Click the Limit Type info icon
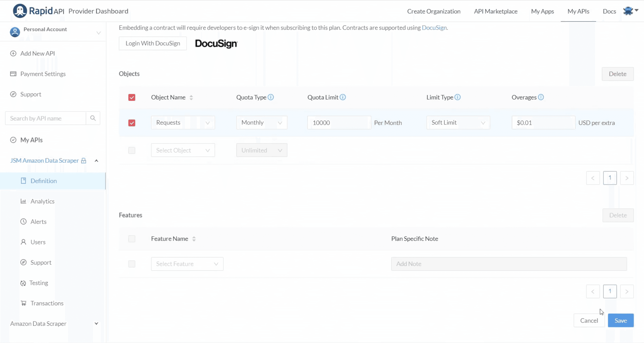 coord(457,97)
